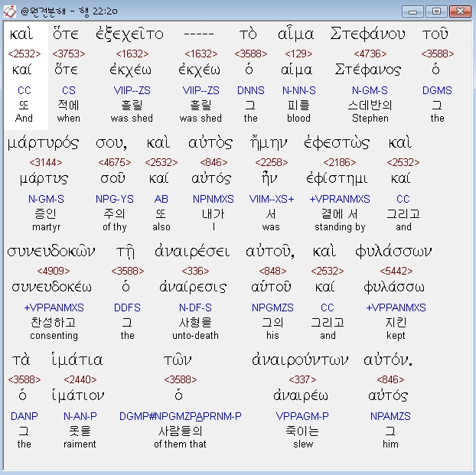476x475 pixels.
Task: Click the Greek word αὐτὸς
Action: coord(210,142)
